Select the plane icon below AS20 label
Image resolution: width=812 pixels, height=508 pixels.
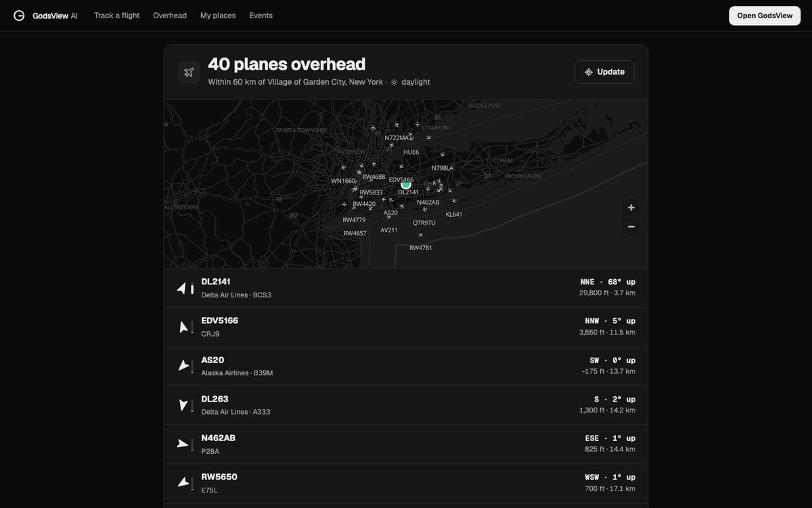(x=388, y=217)
